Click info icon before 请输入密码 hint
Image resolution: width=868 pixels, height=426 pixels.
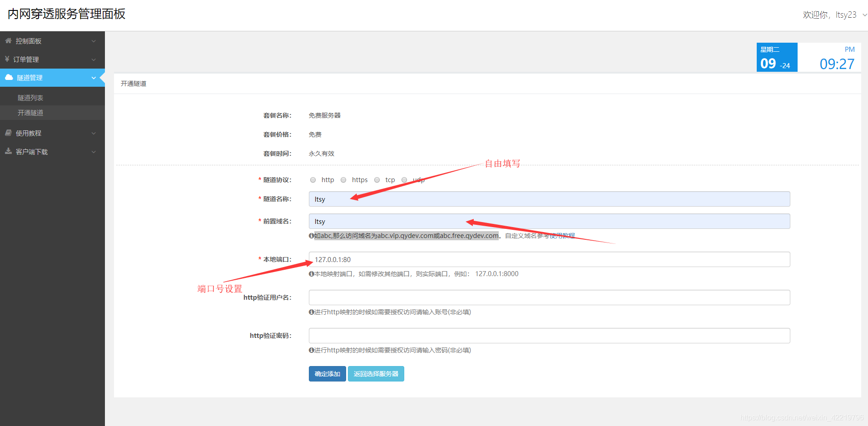point(311,350)
